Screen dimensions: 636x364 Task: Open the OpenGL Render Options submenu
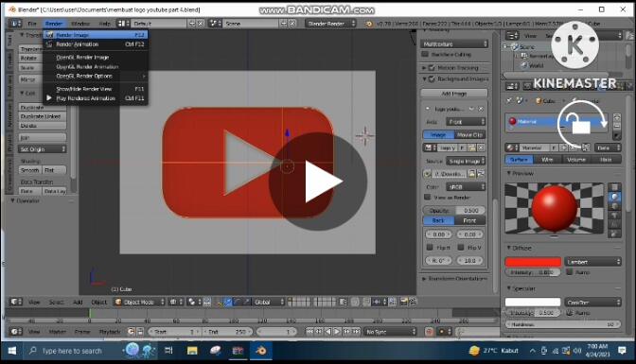coord(96,76)
